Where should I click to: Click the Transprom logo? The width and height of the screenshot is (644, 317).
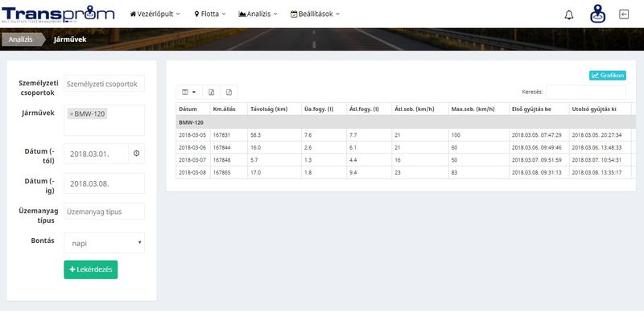point(58,14)
